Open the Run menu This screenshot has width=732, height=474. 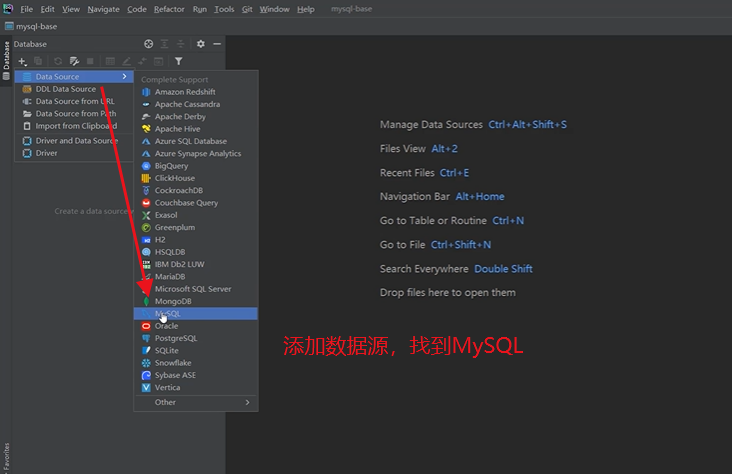coord(200,9)
